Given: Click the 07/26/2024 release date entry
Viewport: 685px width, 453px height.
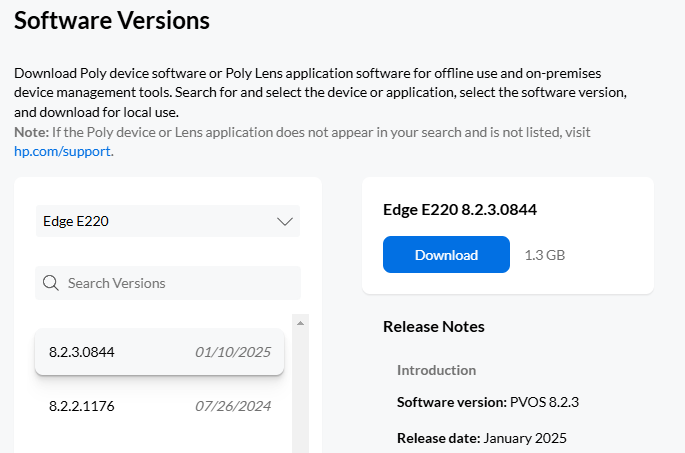Looking at the screenshot, I should point(232,406).
